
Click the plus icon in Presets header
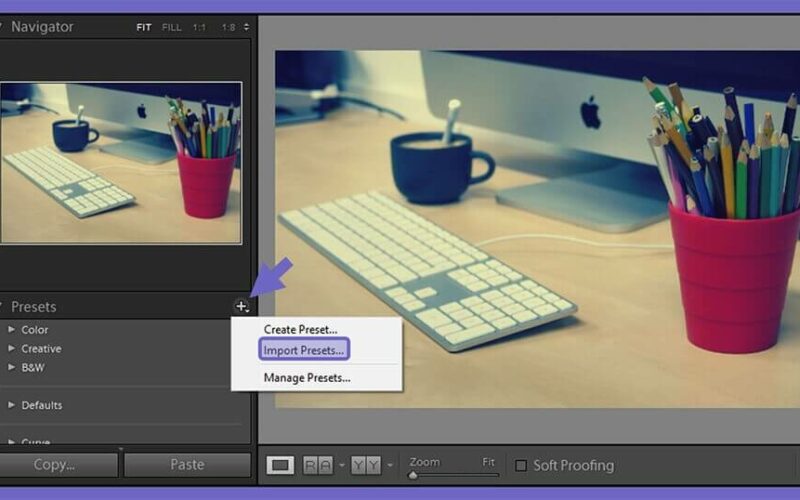coord(241,306)
